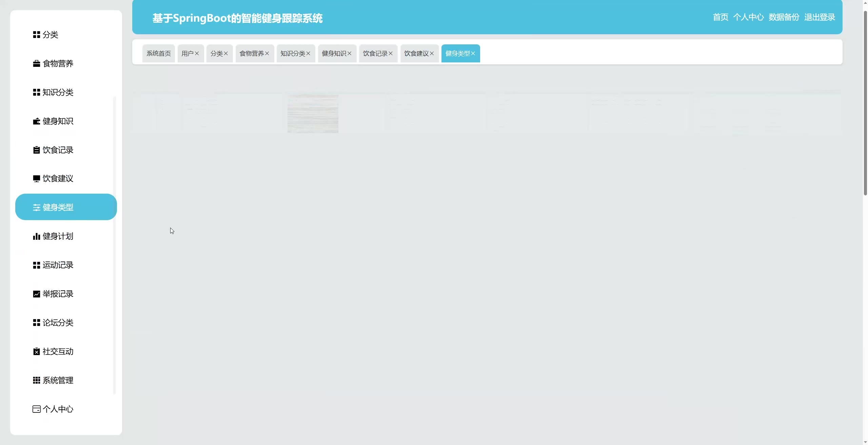Close the active 健身类型 tab

473,54
